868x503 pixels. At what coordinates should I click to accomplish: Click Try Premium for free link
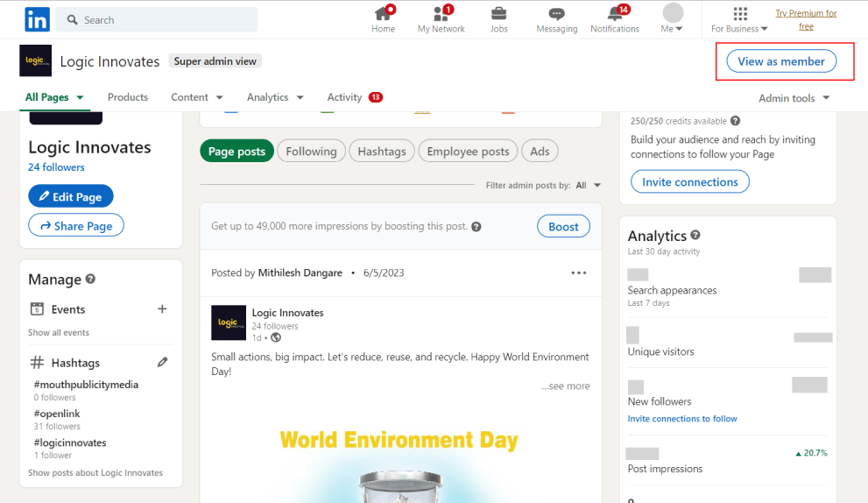[x=806, y=20]
